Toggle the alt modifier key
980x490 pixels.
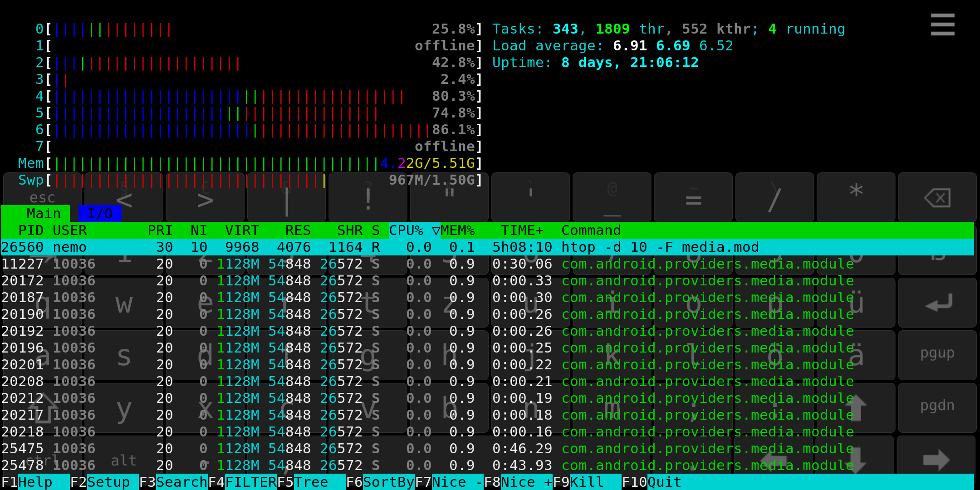point(123,460)
